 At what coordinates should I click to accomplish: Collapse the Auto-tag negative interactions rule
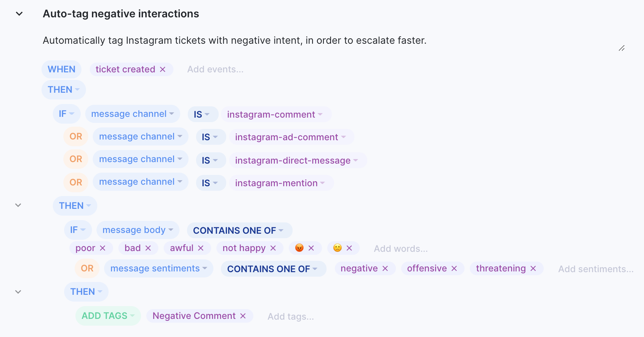coord(19,14)
